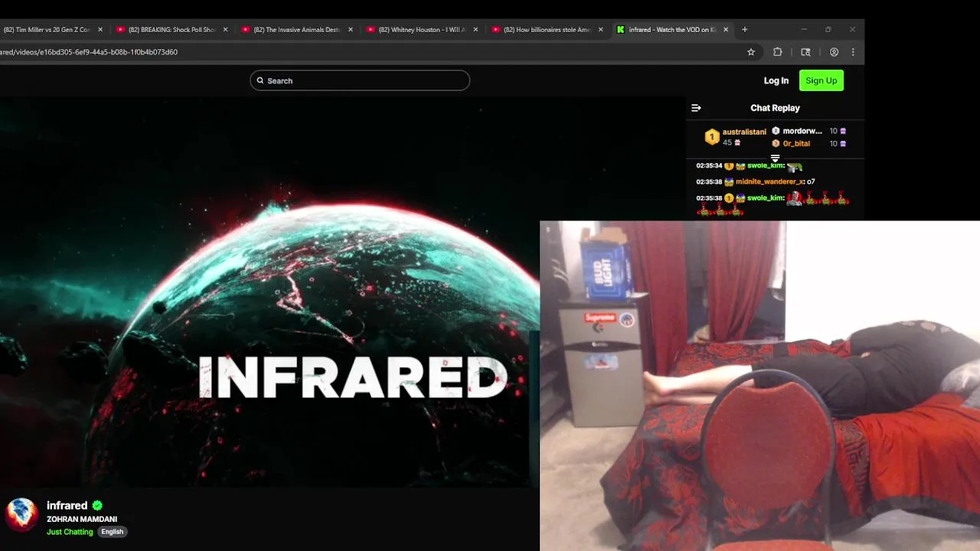Click gift icon under australistani
The image size is (980, 551).
(737, 142)
